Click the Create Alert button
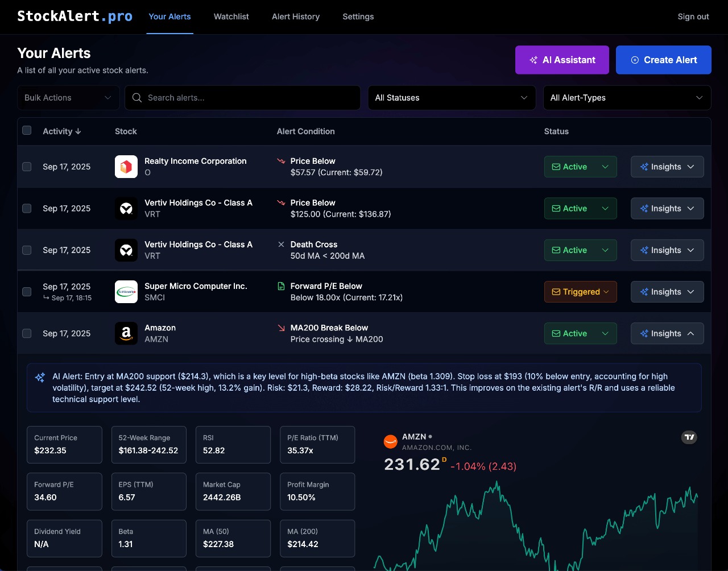The height and width of the screenshot is (571, 728). (x=663, y=60)
